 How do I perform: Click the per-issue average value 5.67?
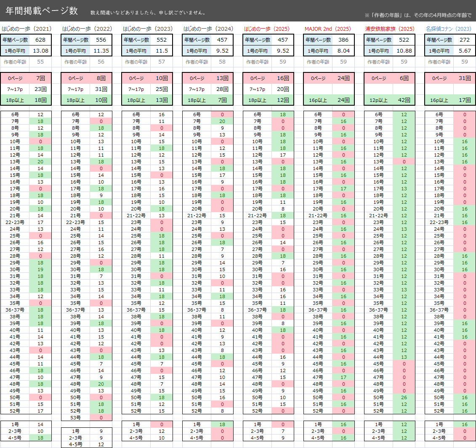tap(464, 51)
